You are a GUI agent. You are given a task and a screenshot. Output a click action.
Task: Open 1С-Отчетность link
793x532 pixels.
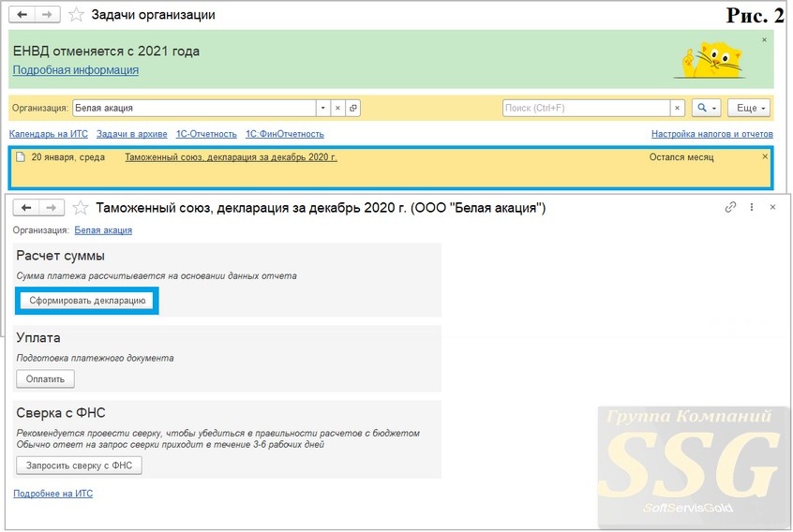[206, 134]
